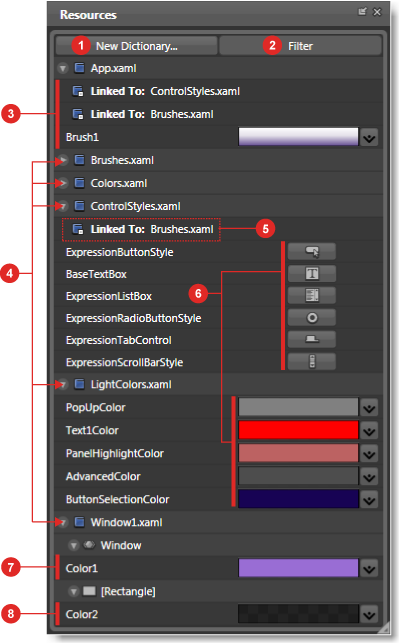This screenshot has width=399, height=643.
Task: Click the ExpressionTabControl style icon
Action: pyautogui.click(x=312, y=340)
